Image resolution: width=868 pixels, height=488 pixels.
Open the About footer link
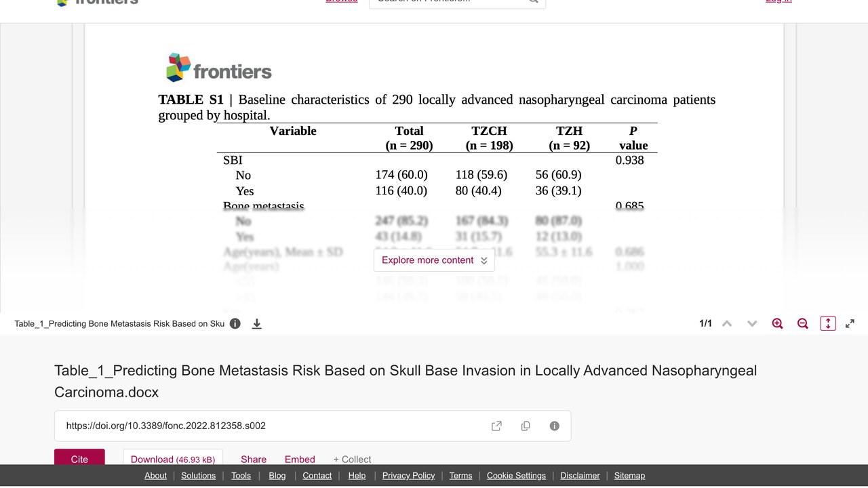(155, 476)
